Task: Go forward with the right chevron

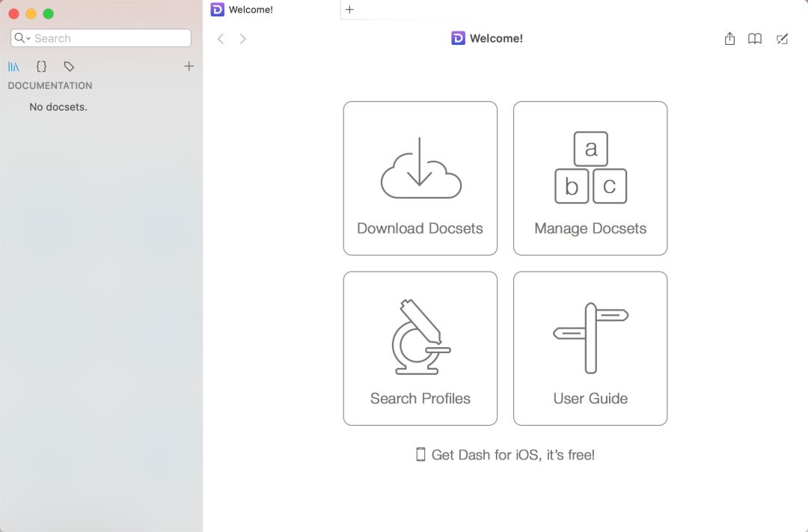Action: click(x=242, y=39)
